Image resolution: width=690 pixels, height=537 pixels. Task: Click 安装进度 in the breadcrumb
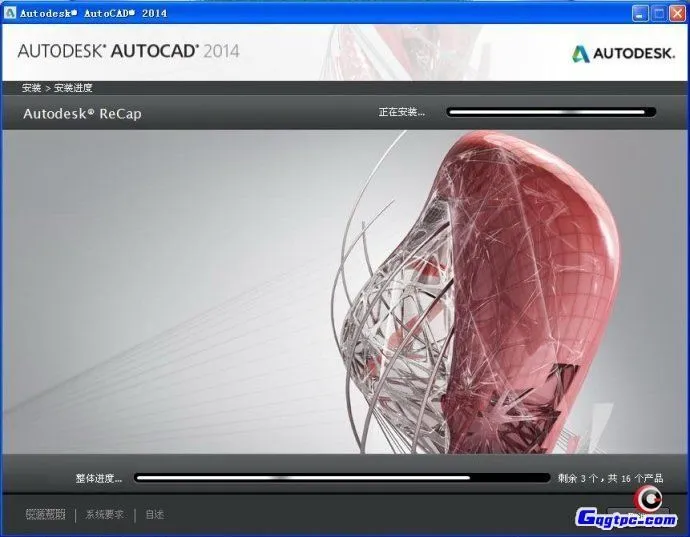click(x=73, y=88)
